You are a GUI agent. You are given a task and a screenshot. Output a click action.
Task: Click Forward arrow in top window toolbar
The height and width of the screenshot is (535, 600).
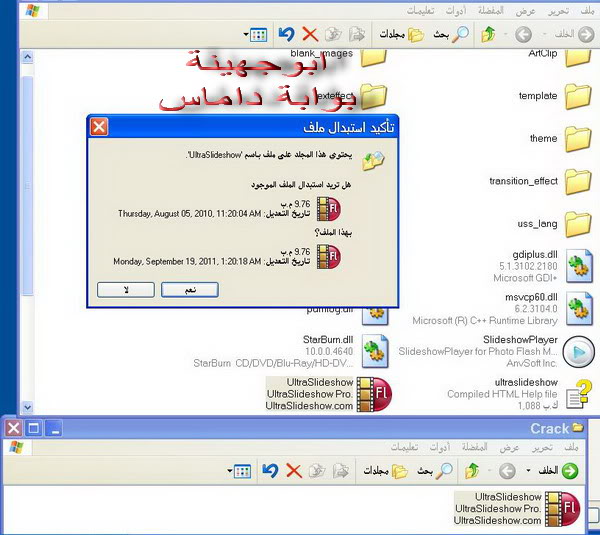click(523, 35)
